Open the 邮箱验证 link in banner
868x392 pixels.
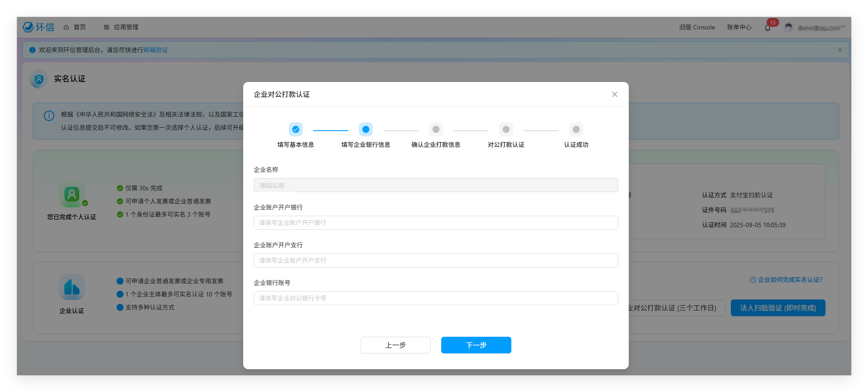(x=156, y=50)
